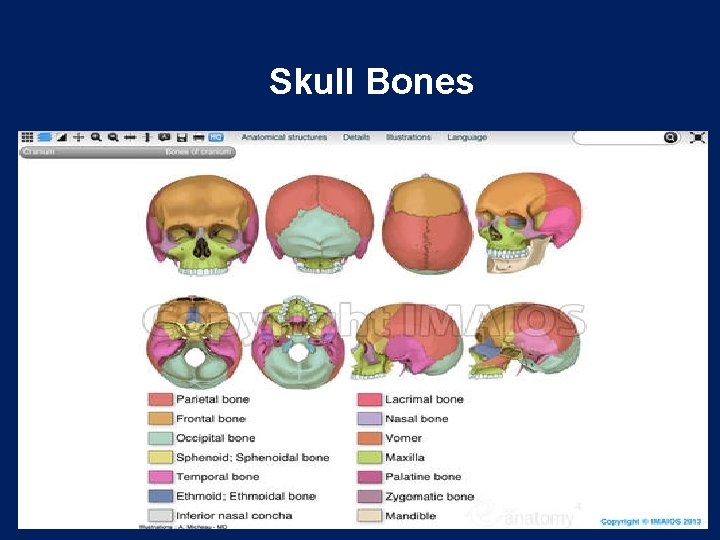Click the Palatine bone magenta swatch
This screenshot has height=540, width=720.
[x=370, y=477]
